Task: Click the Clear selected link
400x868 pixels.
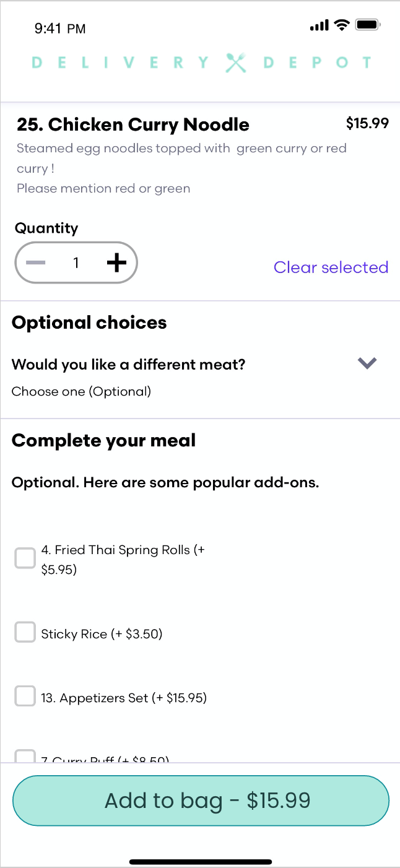Action: [x=331, y=267]
